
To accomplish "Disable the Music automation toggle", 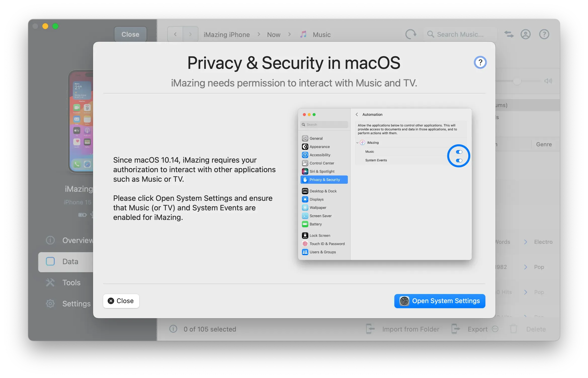I will coord(459,152).
